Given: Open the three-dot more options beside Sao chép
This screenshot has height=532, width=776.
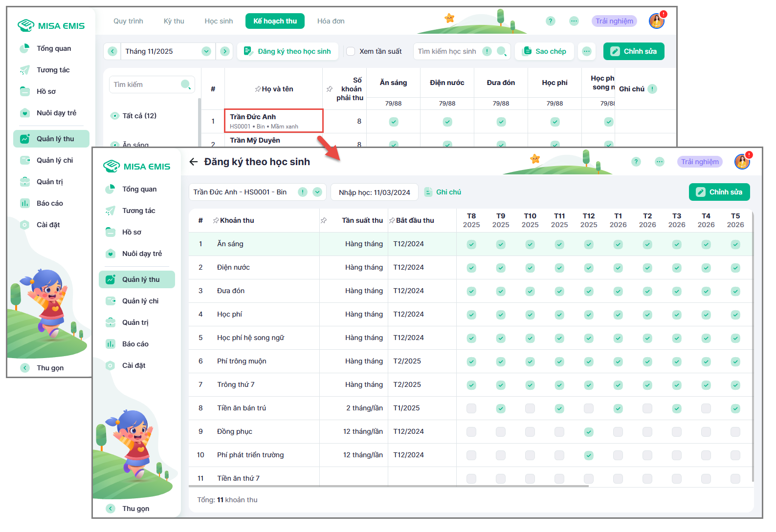Looking at the screenshot, I should point(587,51).
